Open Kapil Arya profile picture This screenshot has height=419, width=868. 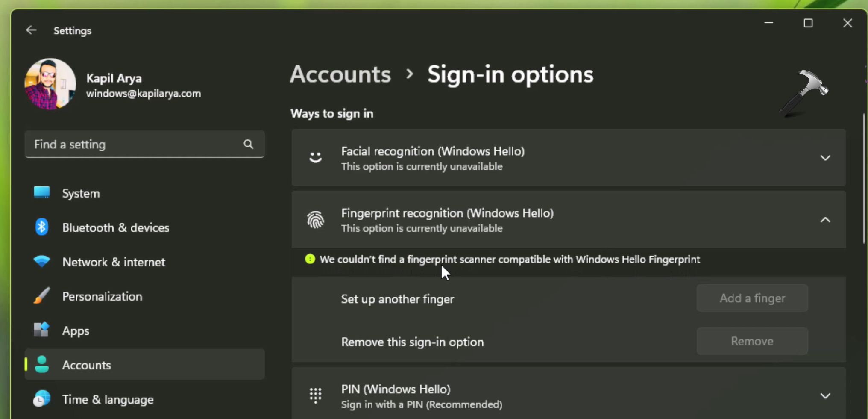pyautogui.click(x=50, y=84)
